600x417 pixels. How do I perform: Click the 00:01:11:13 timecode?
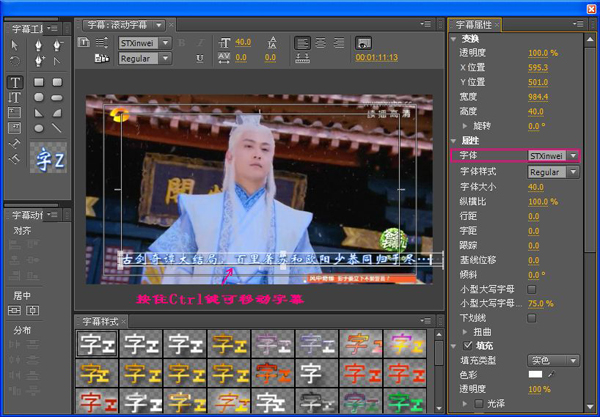coord(377,58)
